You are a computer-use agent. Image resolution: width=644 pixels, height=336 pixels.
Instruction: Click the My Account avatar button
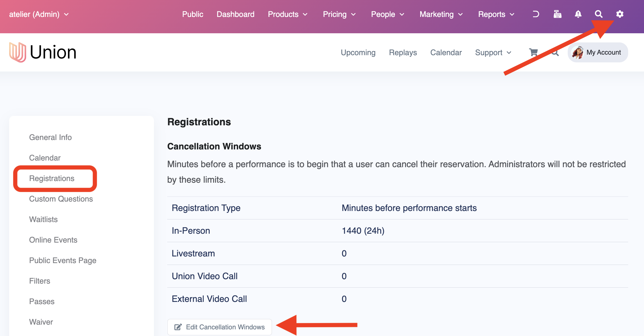click(598, 52)
